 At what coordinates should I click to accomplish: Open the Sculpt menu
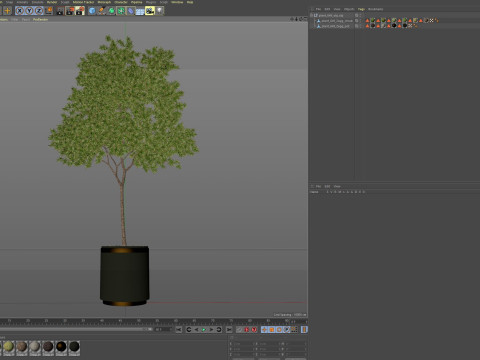pos(65,2)
